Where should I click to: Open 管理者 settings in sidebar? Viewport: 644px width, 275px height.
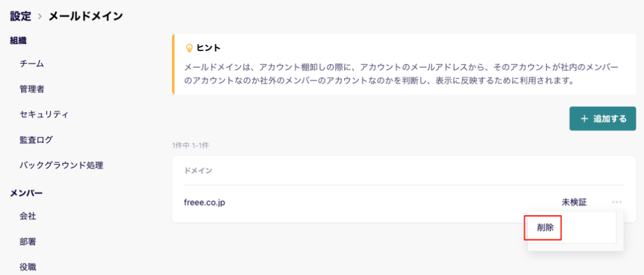pyautogui.click(x=32, y=89)
